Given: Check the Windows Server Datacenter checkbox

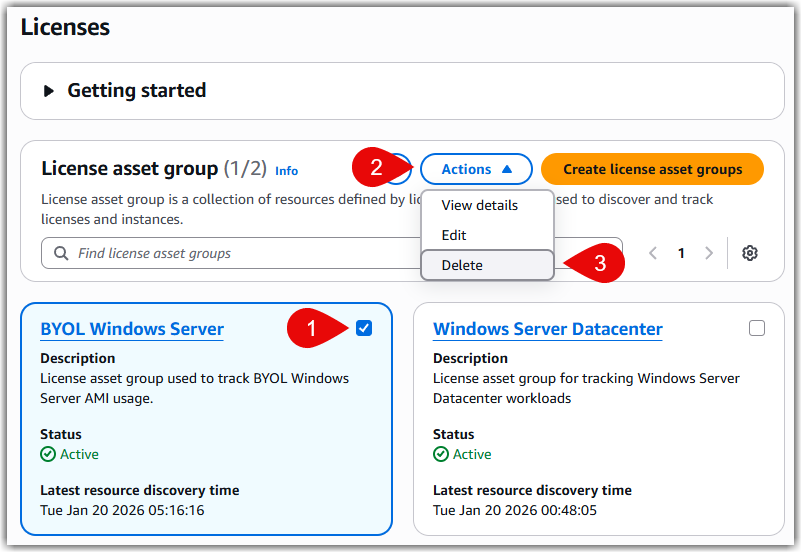Looking at the screenshot, I should (x=757, y=328).
